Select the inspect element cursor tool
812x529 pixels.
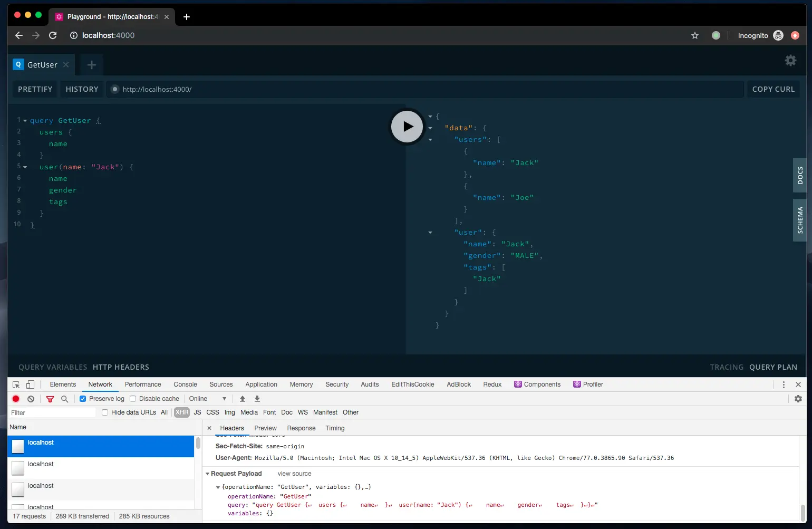(x=16, y=384)
